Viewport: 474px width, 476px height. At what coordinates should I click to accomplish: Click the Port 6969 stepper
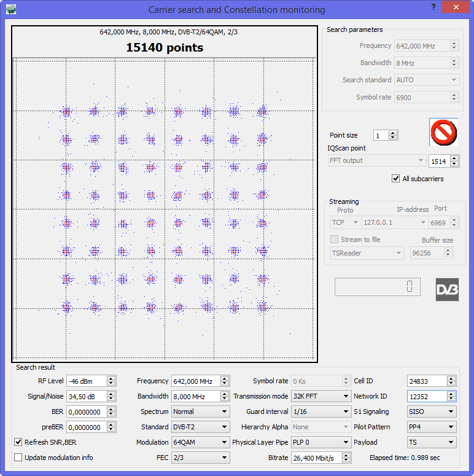pos(454,222)
